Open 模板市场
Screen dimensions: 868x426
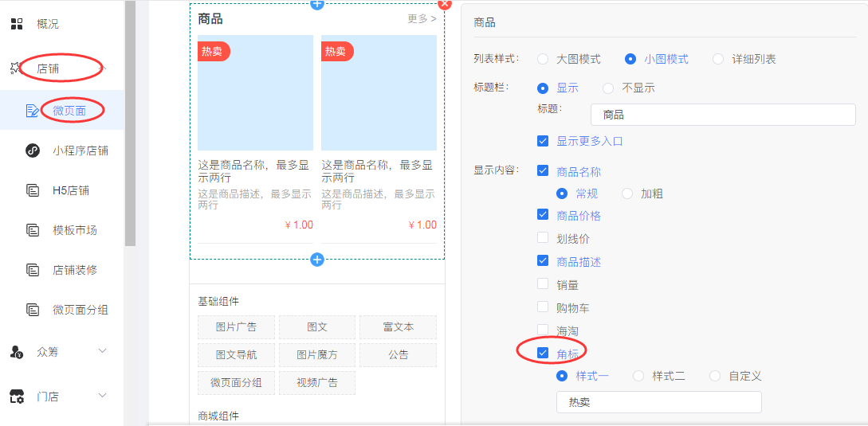coord(75,230)
